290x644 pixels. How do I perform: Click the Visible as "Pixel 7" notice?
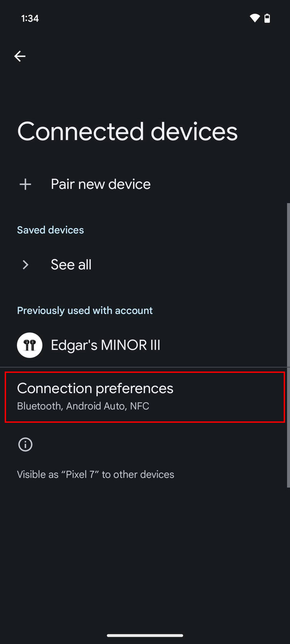click(x=95, y=474)
